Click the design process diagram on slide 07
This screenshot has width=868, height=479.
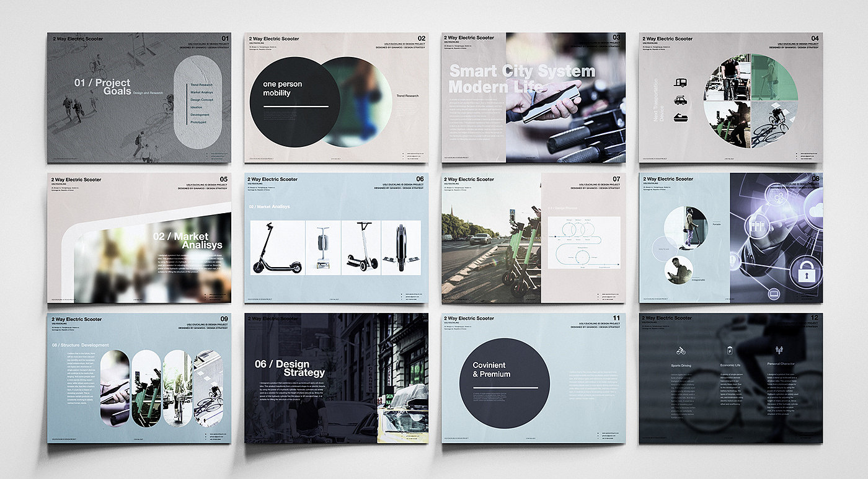coord(583,242)
